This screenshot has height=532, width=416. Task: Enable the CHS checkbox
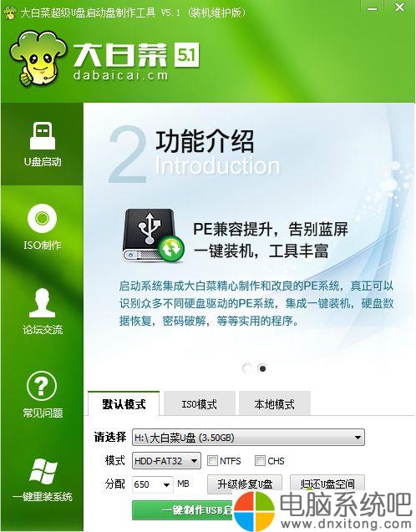click(260, 461)
